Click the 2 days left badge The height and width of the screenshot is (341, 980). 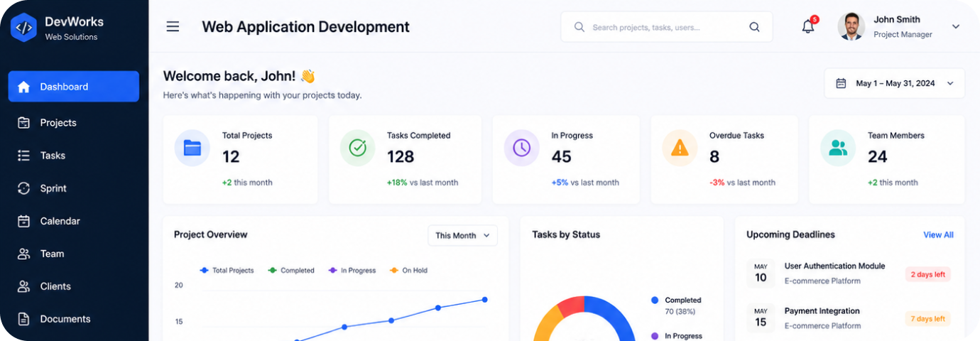(927, 274)
